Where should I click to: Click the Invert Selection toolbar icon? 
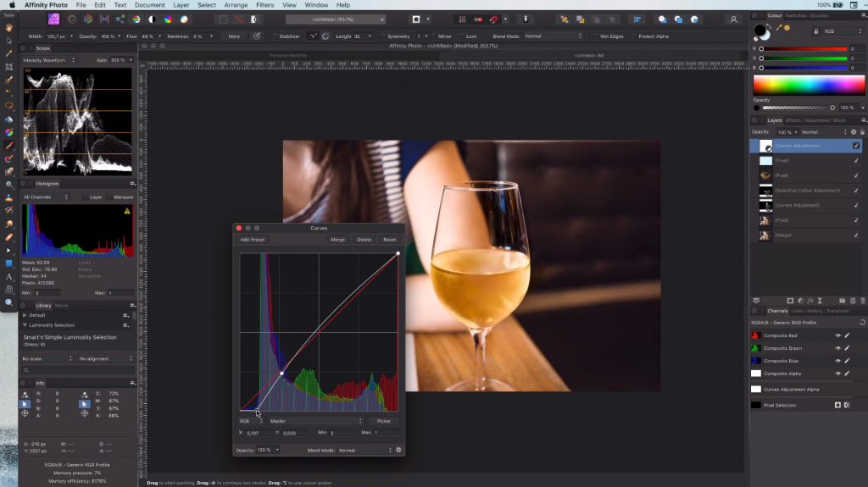click(254, 19)
